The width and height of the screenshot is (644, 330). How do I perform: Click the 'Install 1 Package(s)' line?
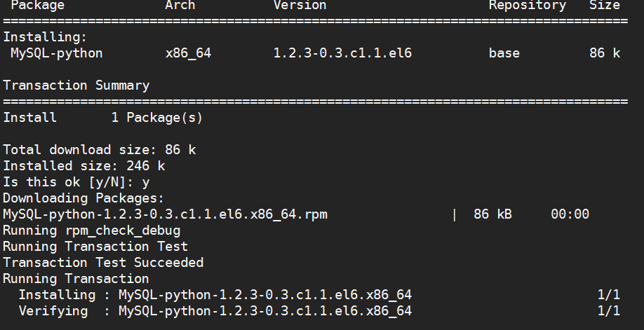point(103,118)
